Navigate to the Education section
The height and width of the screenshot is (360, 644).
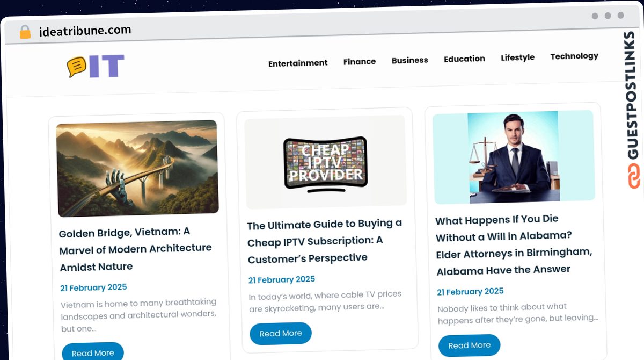click(464, 59)
